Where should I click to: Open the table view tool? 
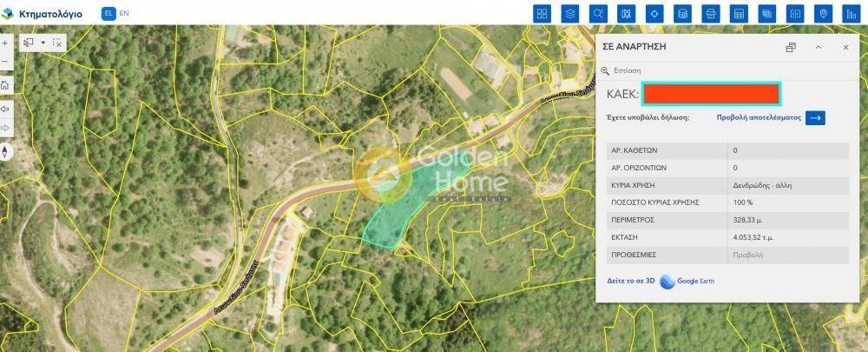point(739,14)
